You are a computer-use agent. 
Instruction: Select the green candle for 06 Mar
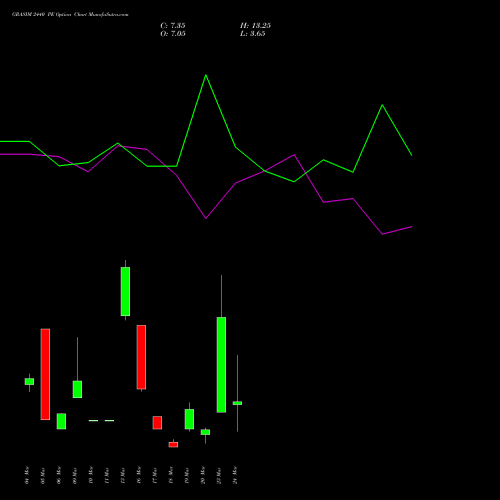tap(61, 421)
